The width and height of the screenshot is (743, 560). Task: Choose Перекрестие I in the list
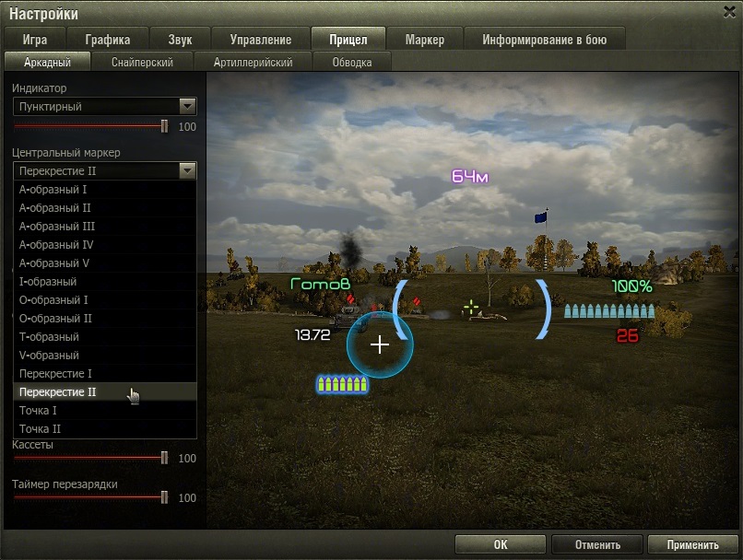pyautogui.click(x=105, y=374)
